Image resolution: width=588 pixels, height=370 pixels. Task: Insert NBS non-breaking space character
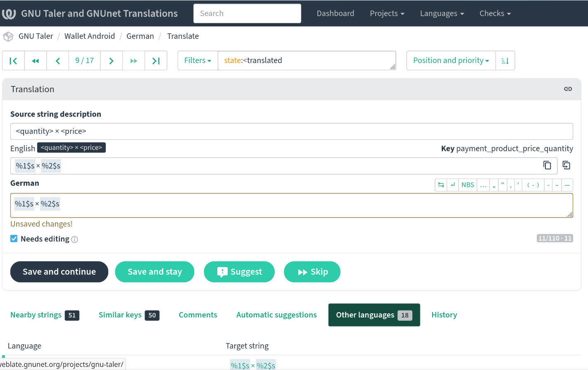(468, 185)
